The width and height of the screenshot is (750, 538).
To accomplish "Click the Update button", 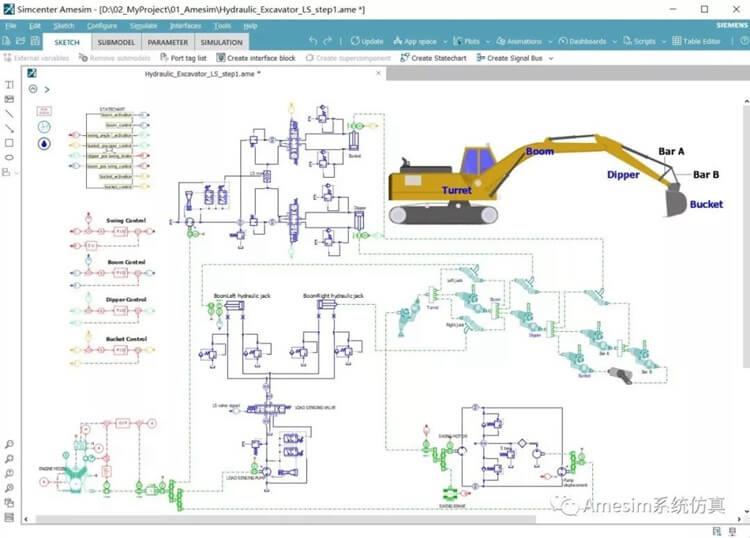I will [367, 41].
